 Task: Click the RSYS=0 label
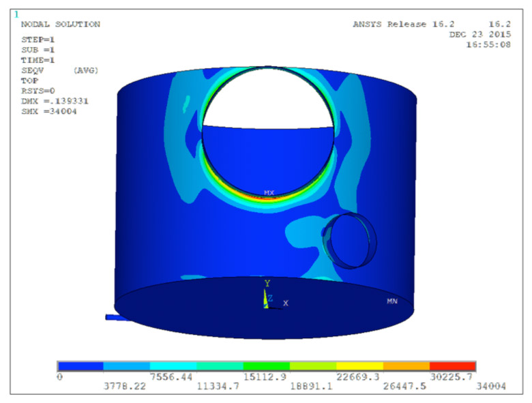[38, 91]
